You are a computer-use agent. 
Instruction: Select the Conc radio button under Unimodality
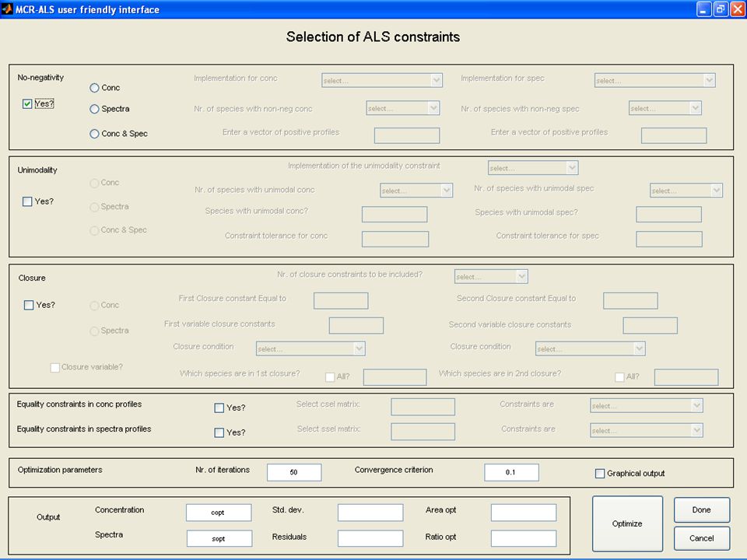click(x=94, y=183)
